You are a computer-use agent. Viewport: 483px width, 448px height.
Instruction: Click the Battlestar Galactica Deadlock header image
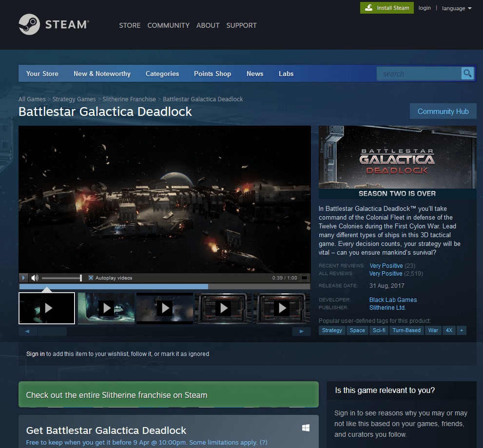pos(397,162)
